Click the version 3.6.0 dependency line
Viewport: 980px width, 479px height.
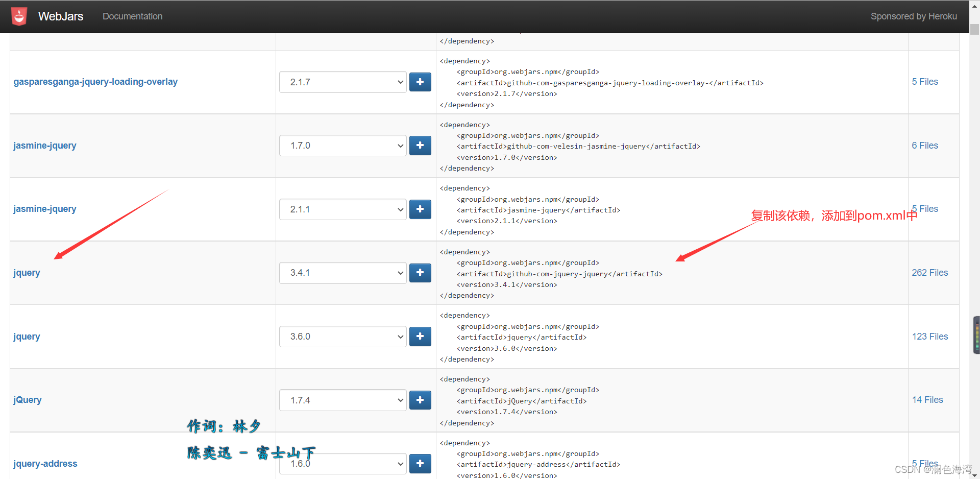pyautogui.click(x=507, y=348)
